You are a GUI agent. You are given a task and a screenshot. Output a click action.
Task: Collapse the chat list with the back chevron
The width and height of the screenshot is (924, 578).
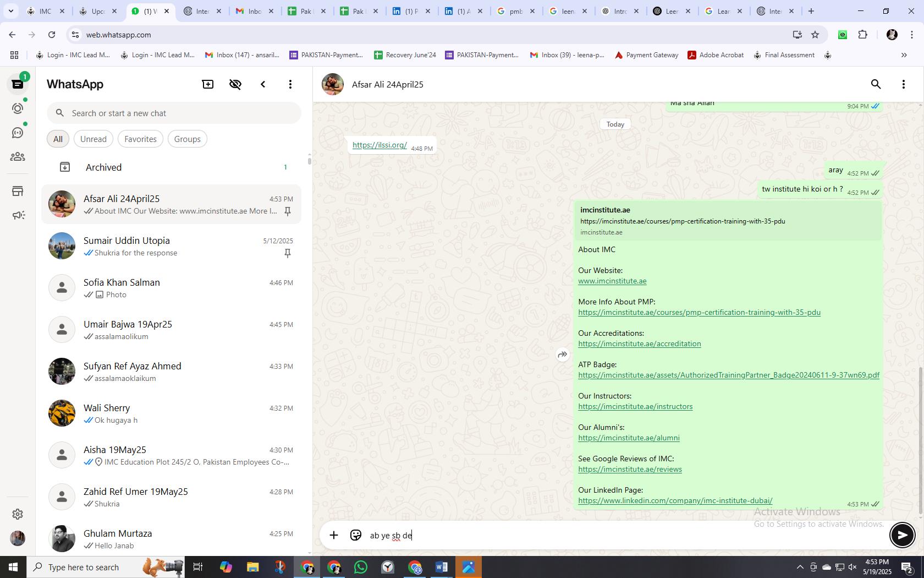[263, 84]
